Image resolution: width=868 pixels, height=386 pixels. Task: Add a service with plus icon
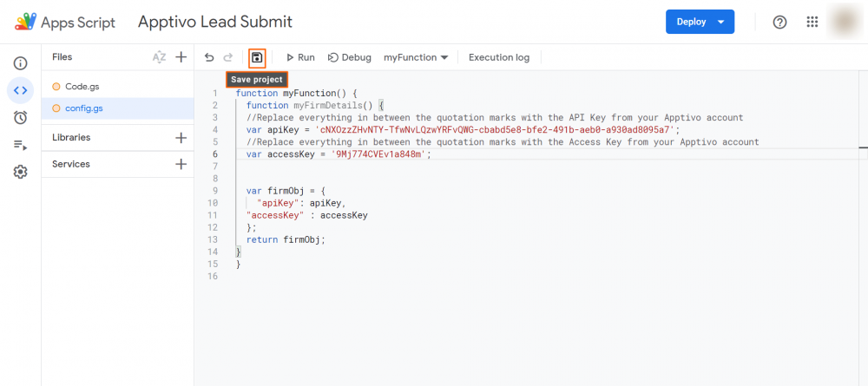pyautogui.click(x=181, y=164)
